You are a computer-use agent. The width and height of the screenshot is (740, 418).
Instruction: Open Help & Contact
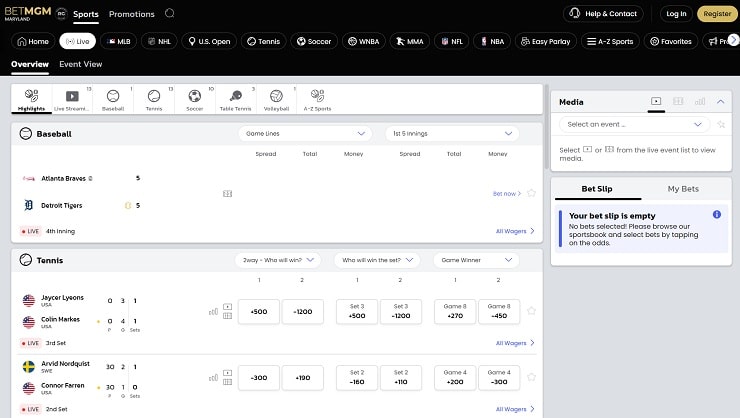pos(604,14)
